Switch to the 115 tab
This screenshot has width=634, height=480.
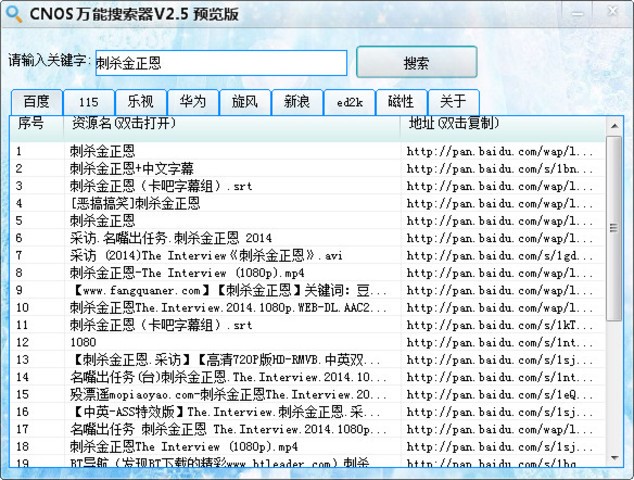click(89, 102)
